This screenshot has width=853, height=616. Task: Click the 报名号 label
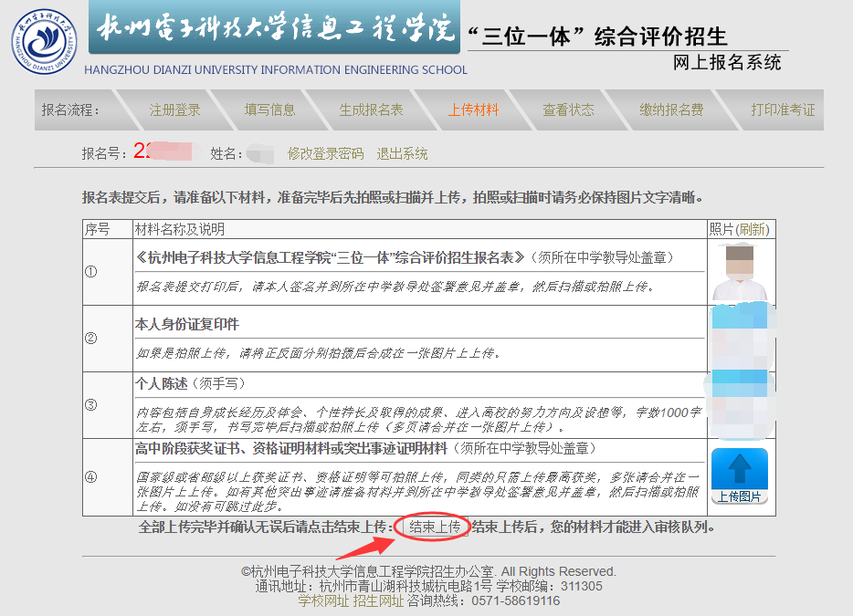pos(104,154)
